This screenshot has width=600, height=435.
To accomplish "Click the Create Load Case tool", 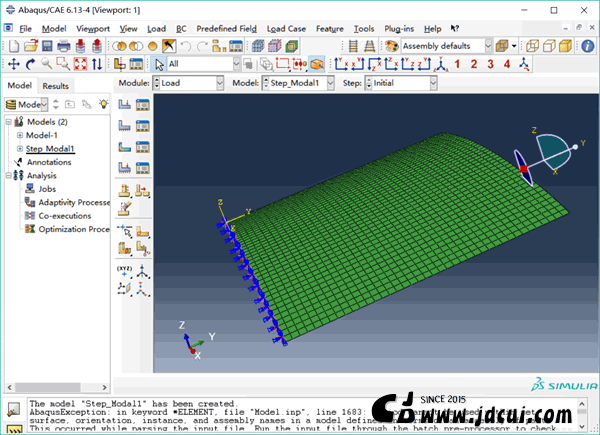I will [x=124, y=168].
